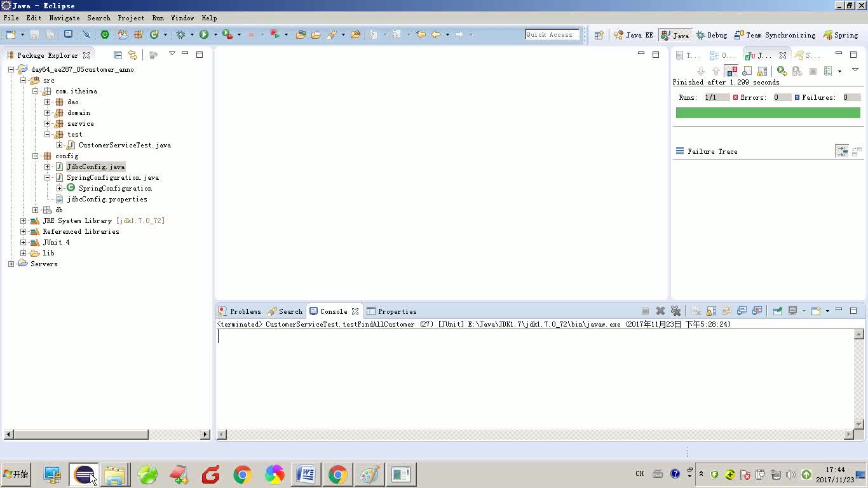Switch to Team Synchronizing perspective
The width and height of the screenshot is (868, 488).
[775, 35]
